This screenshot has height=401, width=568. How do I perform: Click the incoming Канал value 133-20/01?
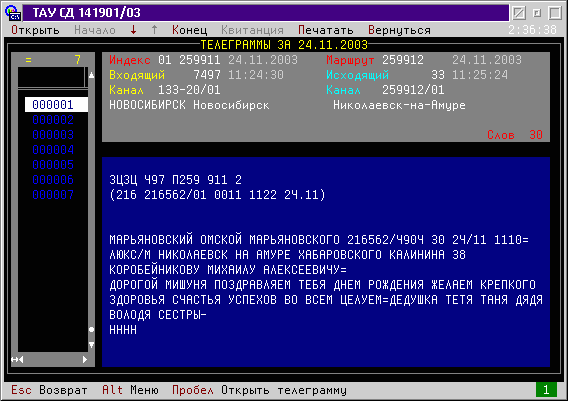[x=189, y=90]
